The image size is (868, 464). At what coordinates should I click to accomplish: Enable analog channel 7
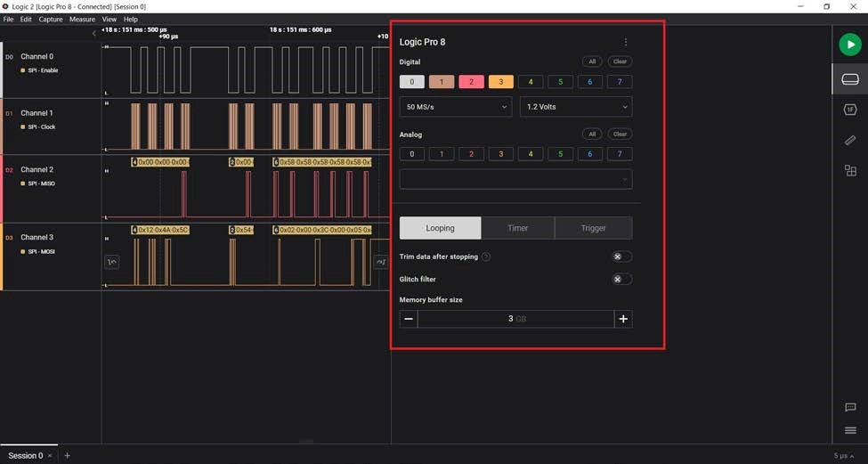tap(620, 154)
